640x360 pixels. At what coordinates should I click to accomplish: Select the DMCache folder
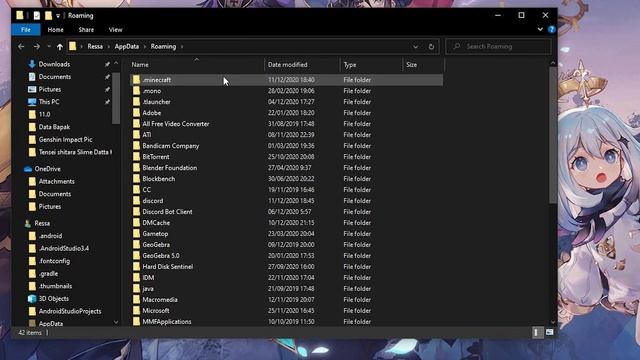click(286, 223)
